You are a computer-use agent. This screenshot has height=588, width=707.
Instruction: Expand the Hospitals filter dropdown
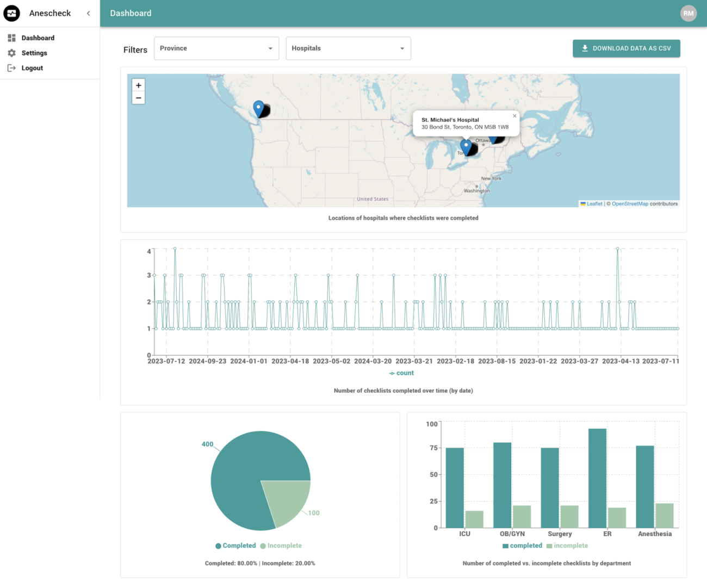pyautogui.click(x=348, y=48)
